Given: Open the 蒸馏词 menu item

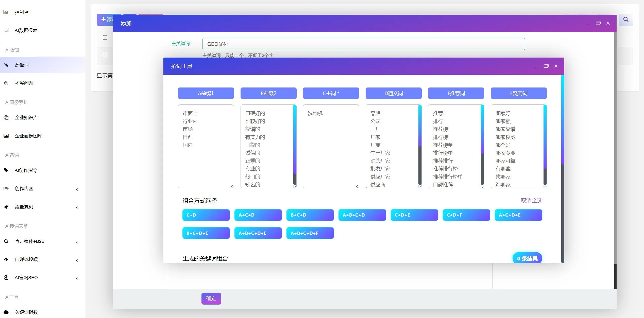Looking at the screenshot, I should click(22, 65).
